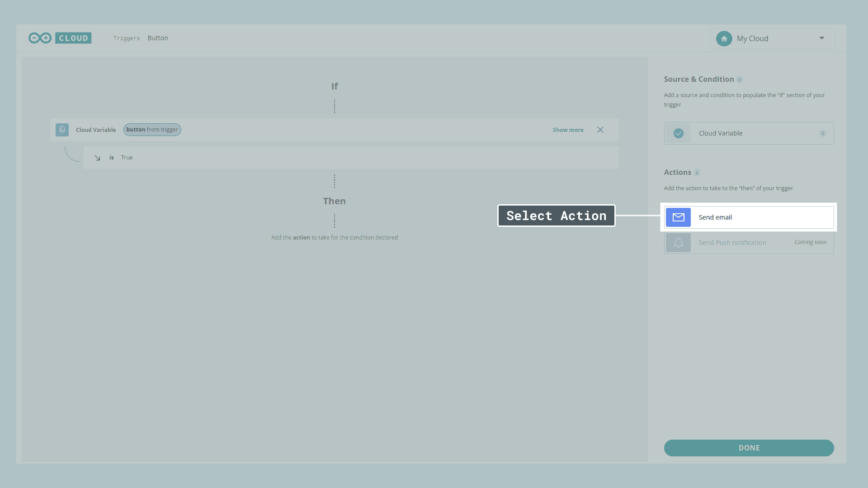Click the button from trigger variable chip
This screenshot has width=868, height=488.
click(x=152, y=130)
